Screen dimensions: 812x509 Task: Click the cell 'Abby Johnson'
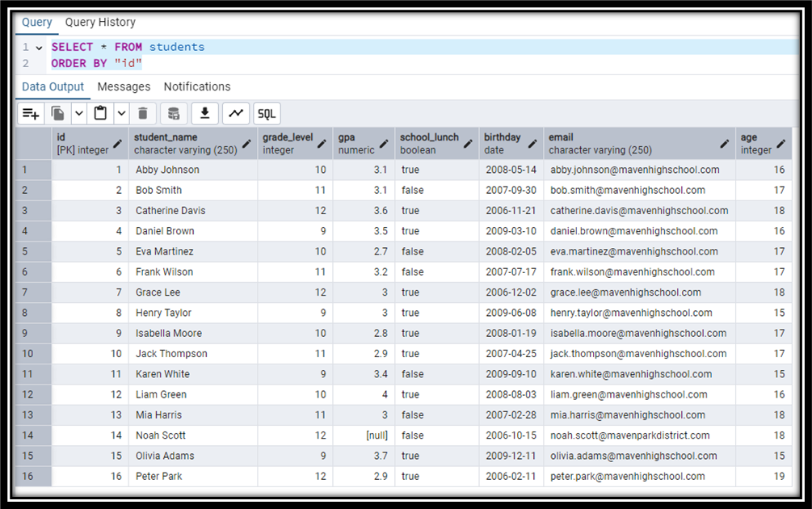193,170
